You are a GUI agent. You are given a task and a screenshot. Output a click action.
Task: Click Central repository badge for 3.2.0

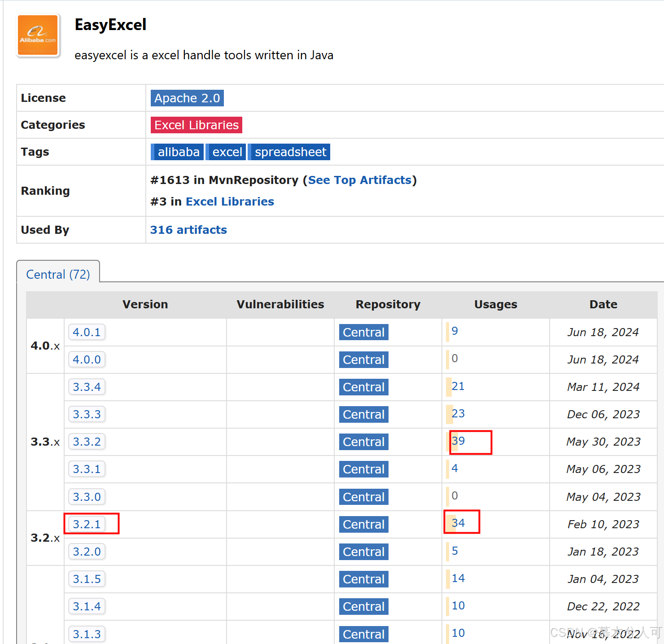pyautogui.click(x=363, y=552)
